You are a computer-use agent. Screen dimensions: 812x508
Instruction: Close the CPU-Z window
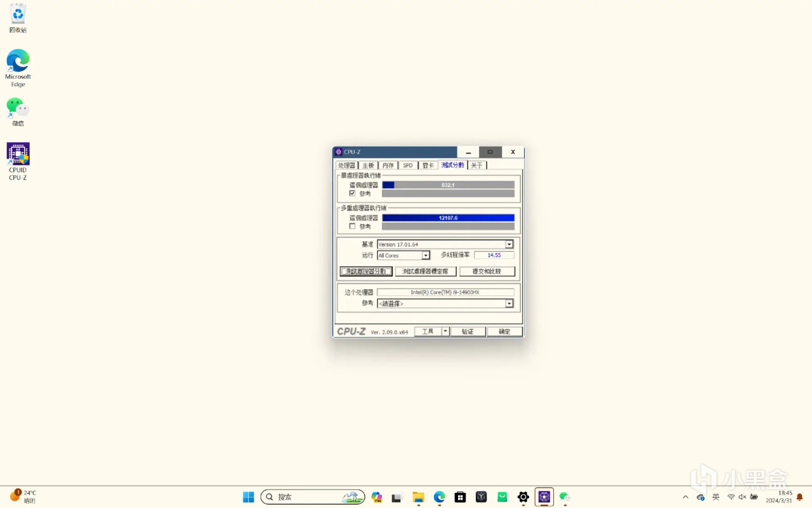tap(513, 152)
